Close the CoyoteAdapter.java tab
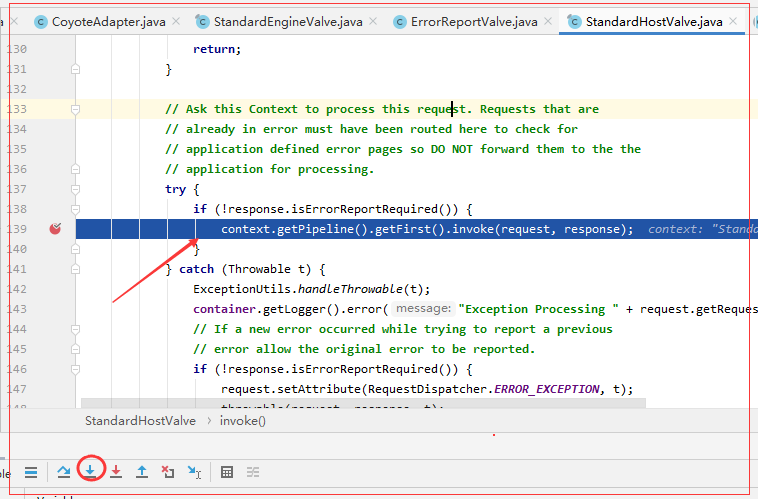Image resolution: width=758 pixels, height=499 pixels. [x=176, y=21]
